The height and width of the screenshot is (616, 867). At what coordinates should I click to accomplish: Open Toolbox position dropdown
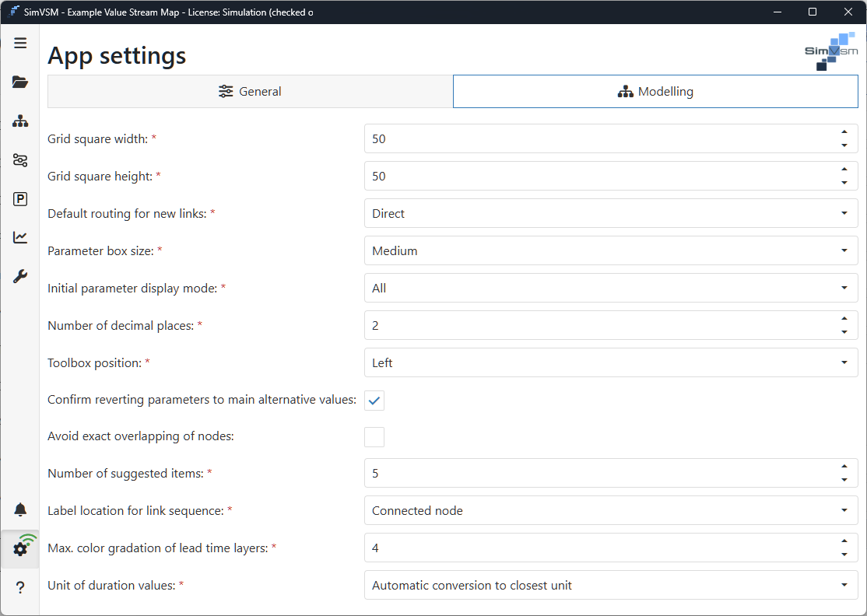[x=611, y=362]
